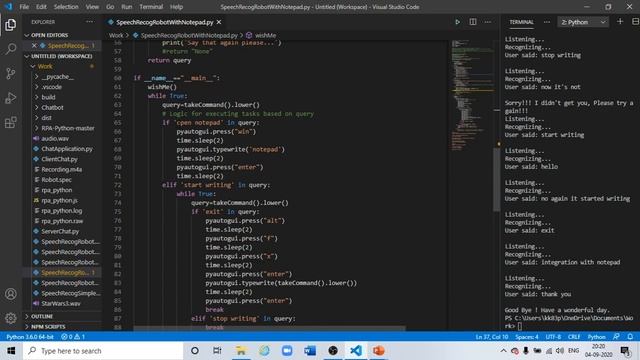The width and height of the screenshot is (640, 360).
Task: Open PowerPoint from taskbar
Action: (379, 351)
